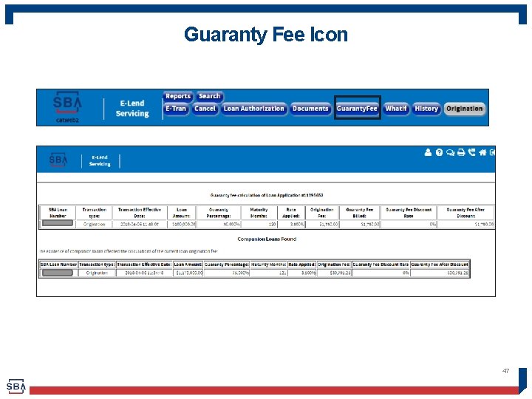
Task: Click companion loan Origination Fee $30,791.25
Action: click(340, 273)
